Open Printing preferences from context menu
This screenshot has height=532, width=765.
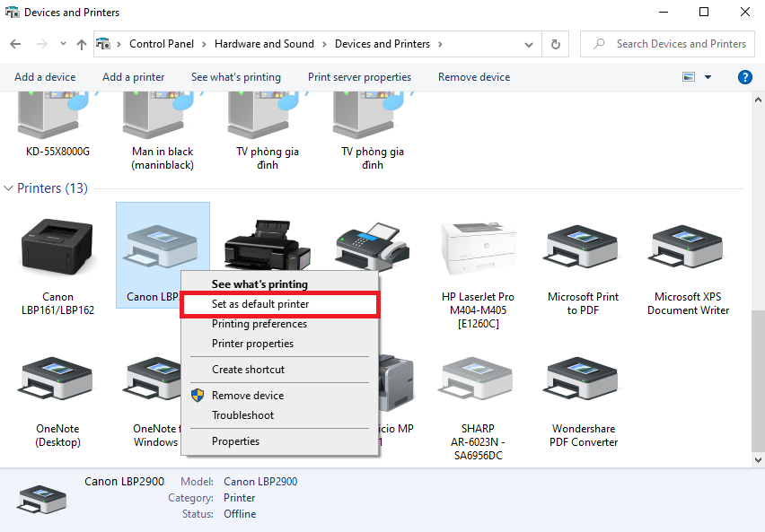coord(279,324)
